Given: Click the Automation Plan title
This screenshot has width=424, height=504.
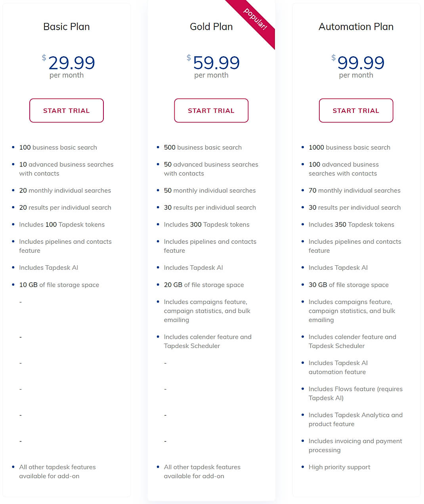Looking at the screenshot, I should (355, 27).
